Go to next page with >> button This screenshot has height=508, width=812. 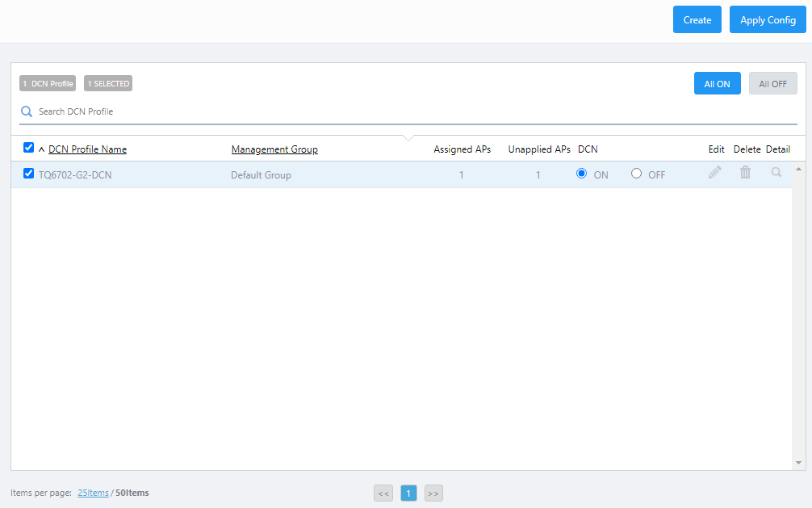(x=433, y=493)
